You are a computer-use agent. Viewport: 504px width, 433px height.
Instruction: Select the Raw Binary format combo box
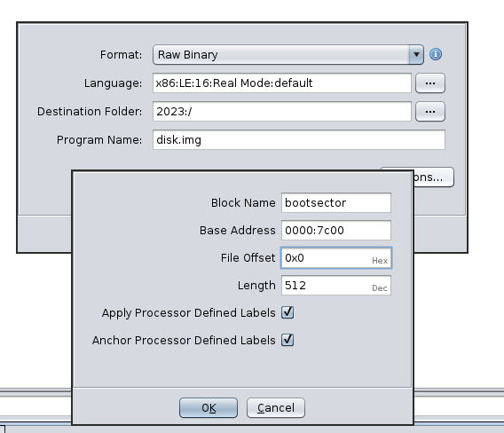pyautogui.click(x=288, y=54)
